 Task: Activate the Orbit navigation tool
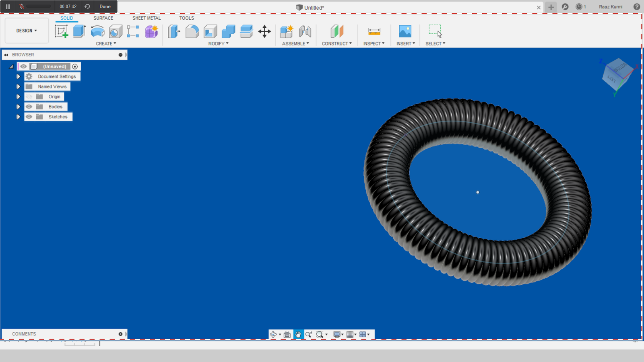point(273,334)
